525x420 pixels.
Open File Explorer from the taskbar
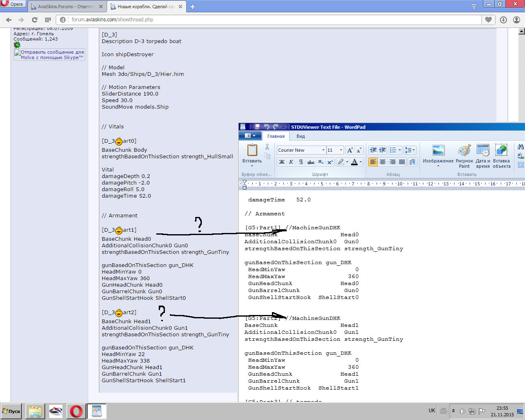tap(35, 411)
